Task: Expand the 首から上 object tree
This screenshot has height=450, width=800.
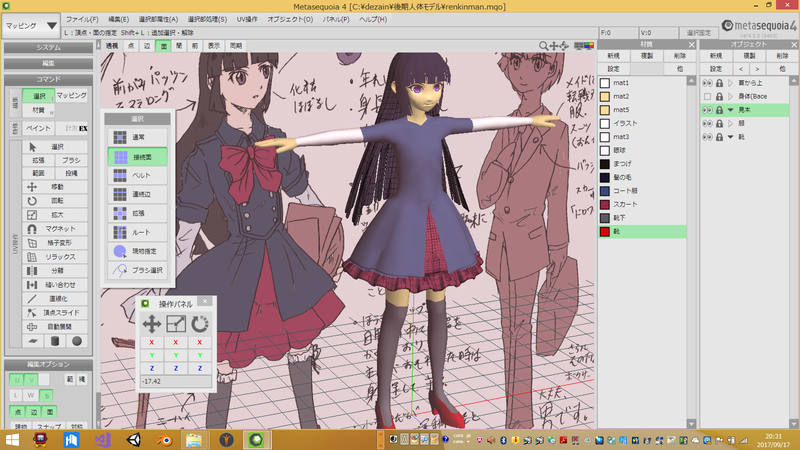Action: pos(731,83)
